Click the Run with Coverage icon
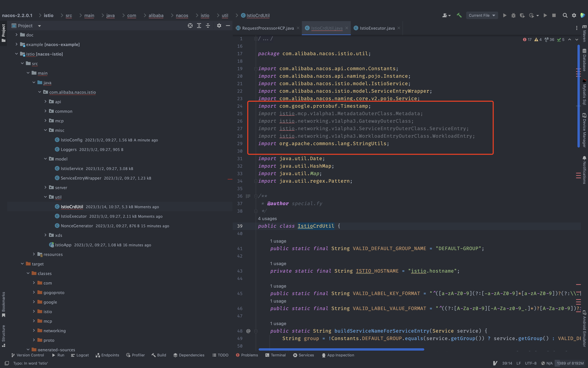The image size is (588, 368). click(522, 15)
